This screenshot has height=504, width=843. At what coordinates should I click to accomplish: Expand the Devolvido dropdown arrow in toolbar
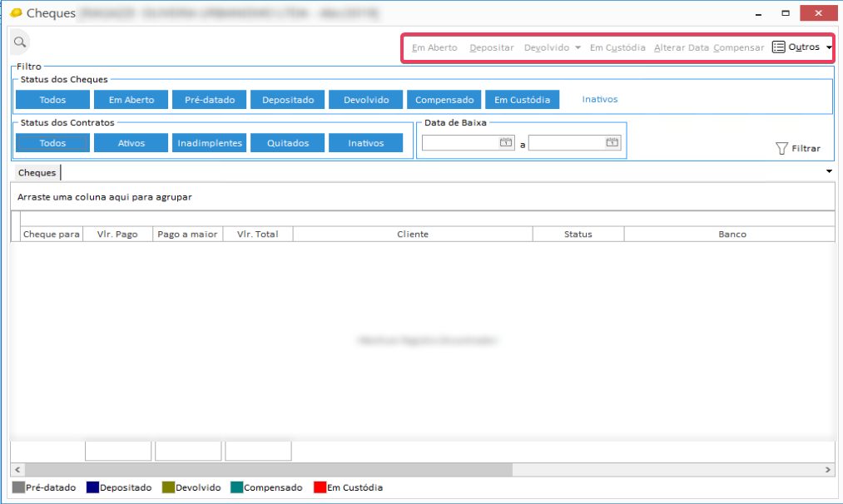pyautogui.click(x=578, y=47)
